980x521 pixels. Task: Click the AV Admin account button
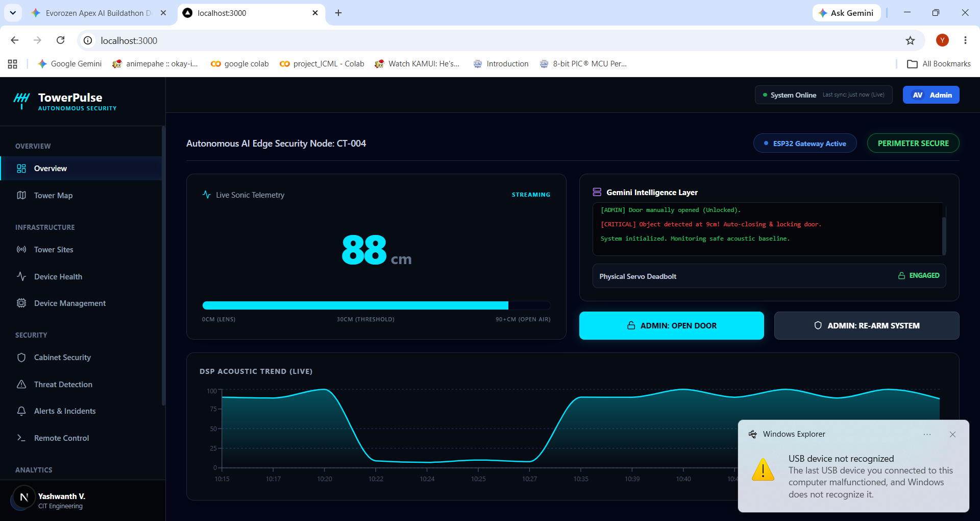pyautogui.click(x=931, y=95)
